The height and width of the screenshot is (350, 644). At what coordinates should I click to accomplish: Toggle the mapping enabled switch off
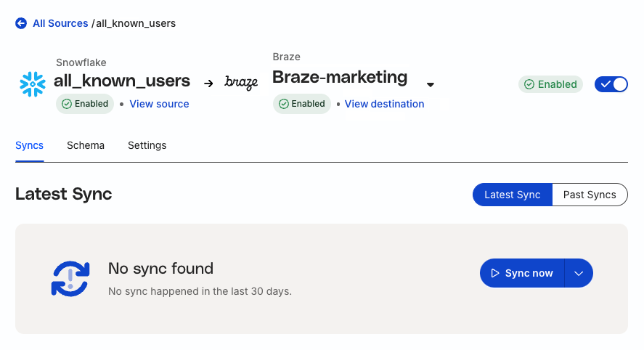coord(611,84)
